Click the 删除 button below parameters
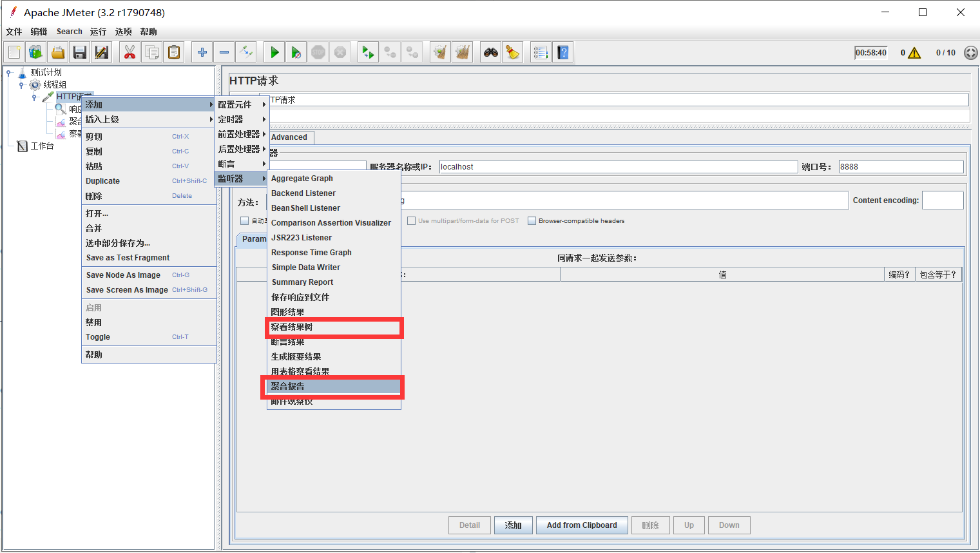The image size is (980, 553). (650, 525)
